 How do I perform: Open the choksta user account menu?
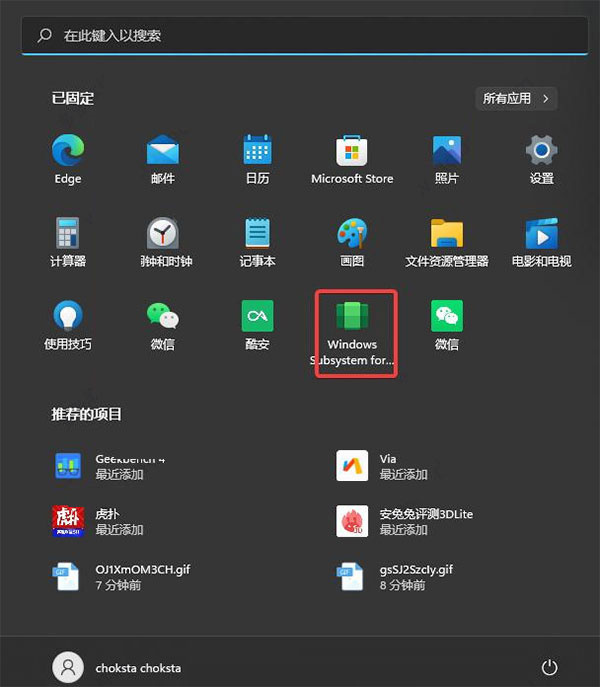(118, 667)
